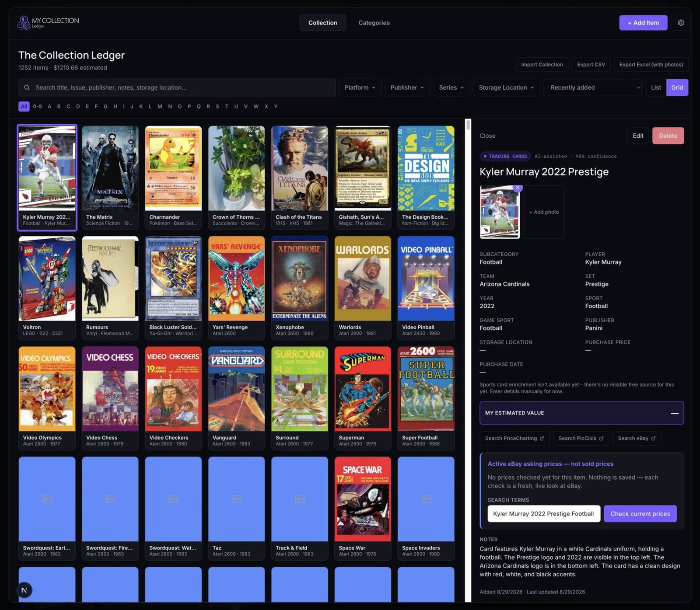Image resolution: width=700 pixels, height=610 pixels.
Task: Open the Publisher filter dropdown
Action: tap(407, 87)
